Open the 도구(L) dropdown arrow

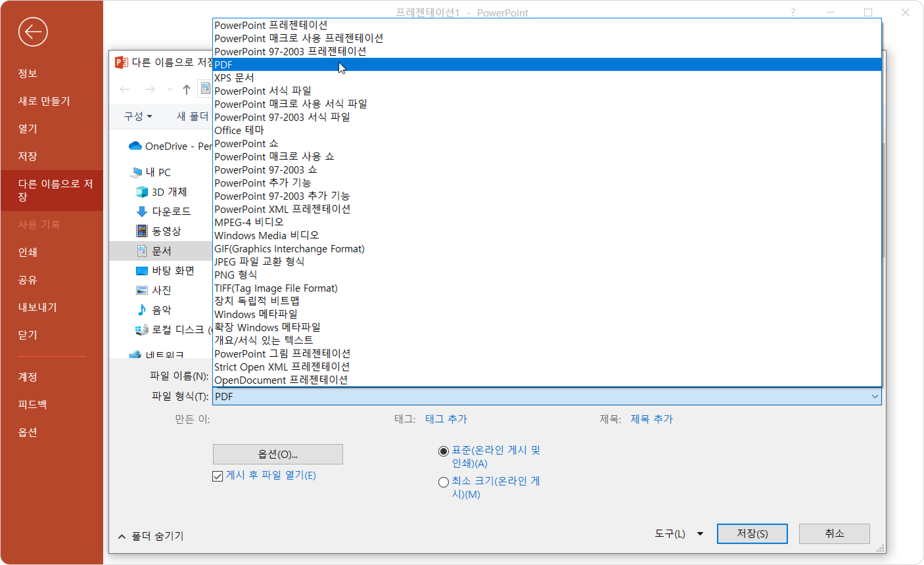[700, 533]
